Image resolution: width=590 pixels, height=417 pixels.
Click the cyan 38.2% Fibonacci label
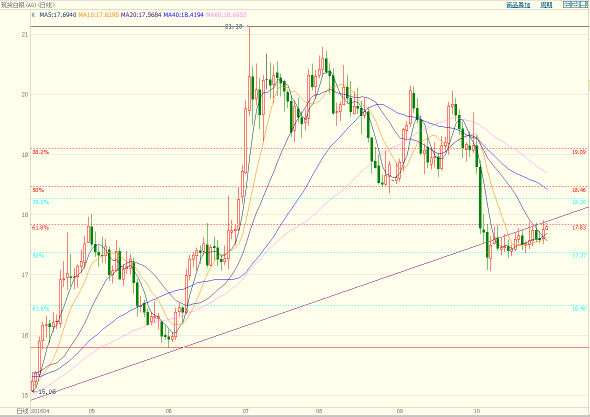click(x=40, y=202)
